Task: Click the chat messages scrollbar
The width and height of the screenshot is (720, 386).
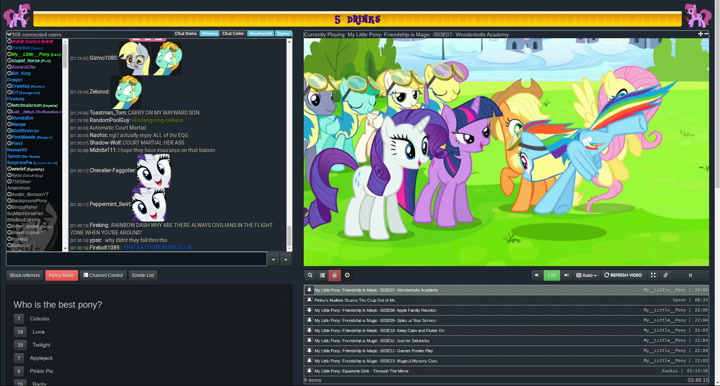Action: (289, 145)
